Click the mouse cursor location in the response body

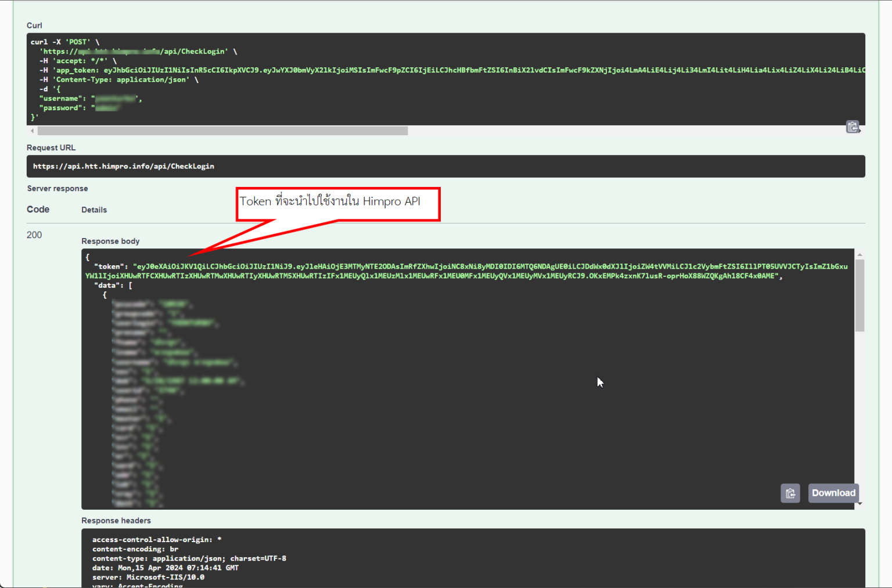pos(599,382)
